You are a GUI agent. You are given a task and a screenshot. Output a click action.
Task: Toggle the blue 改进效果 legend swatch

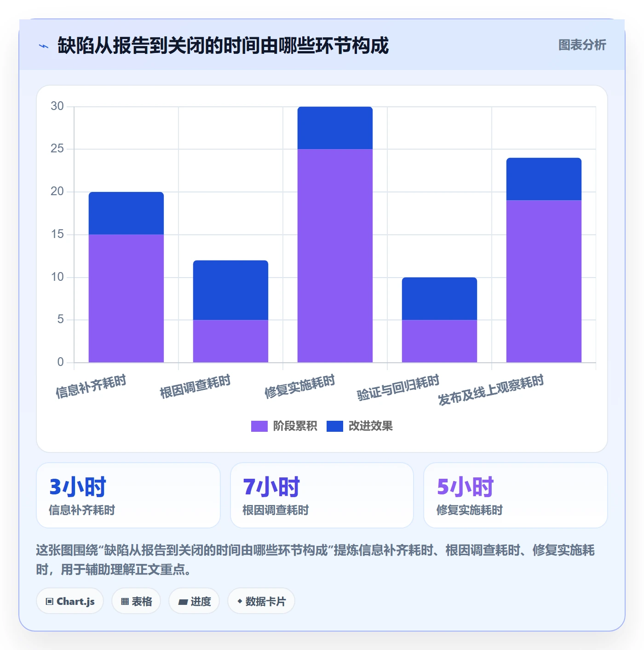pyautogui.click(x=334, y=426)
